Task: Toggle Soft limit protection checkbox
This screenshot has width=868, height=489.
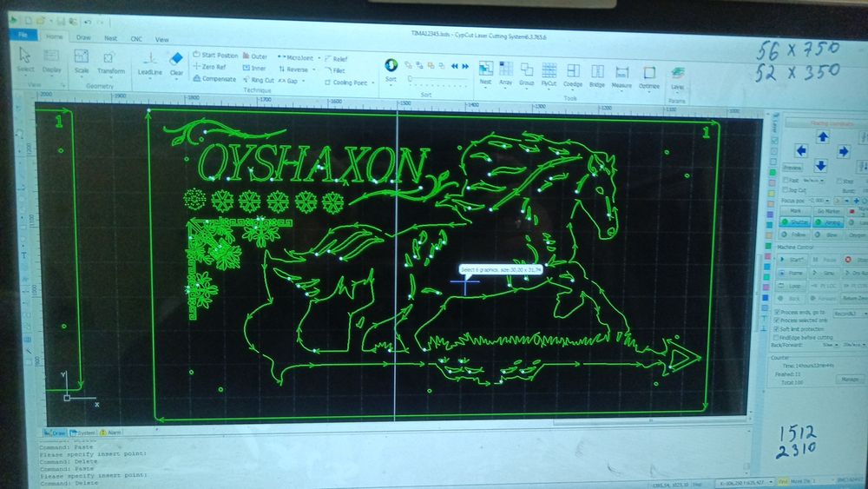Action: 777,329
